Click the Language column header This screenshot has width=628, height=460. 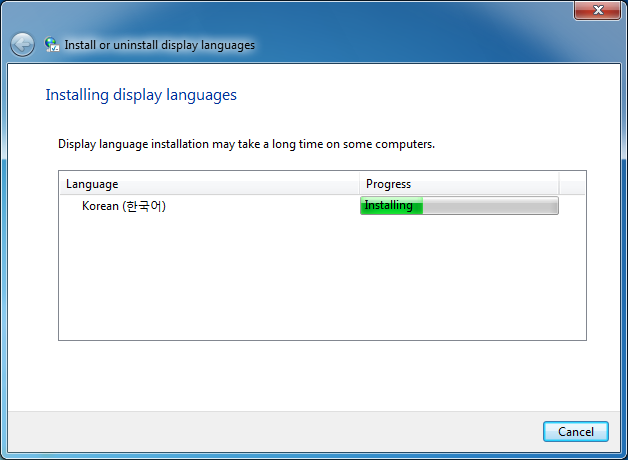(209, 184)
